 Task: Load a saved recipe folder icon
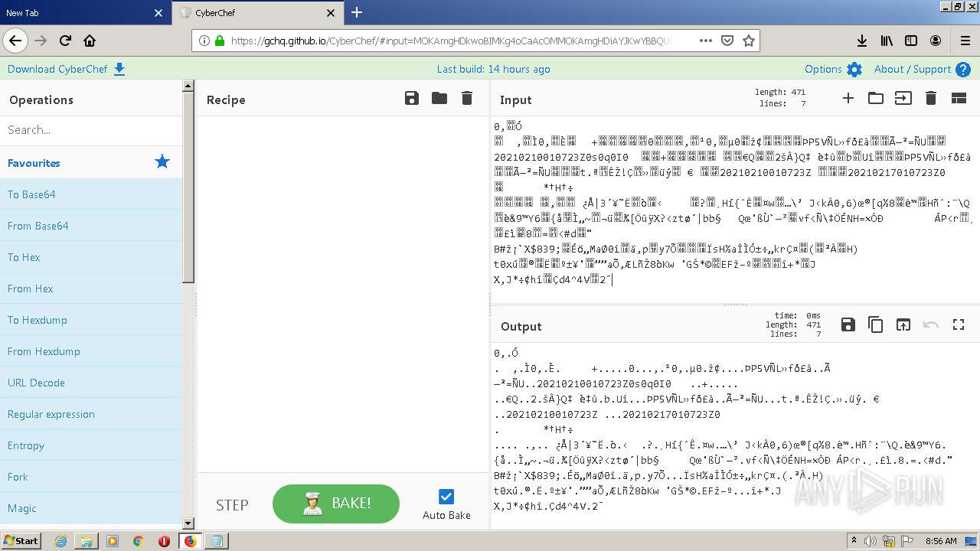point(439,98)
